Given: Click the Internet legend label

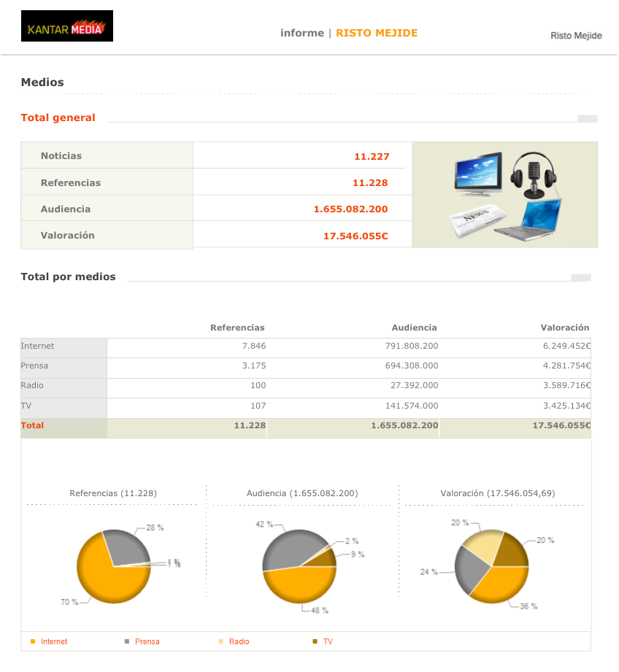Looking at the screenshot, I should pos(54,641).
